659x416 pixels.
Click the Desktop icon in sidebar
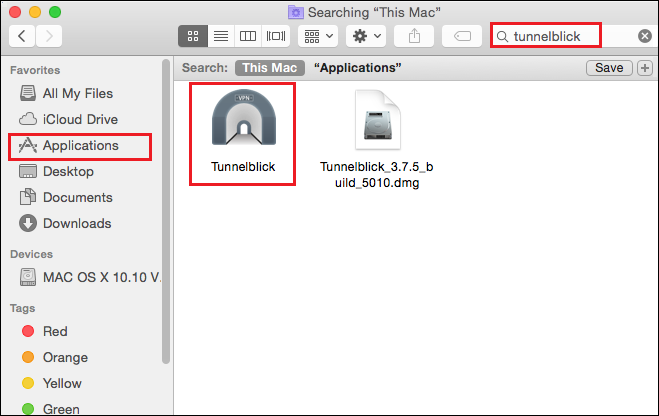click(x=28, y=171)
